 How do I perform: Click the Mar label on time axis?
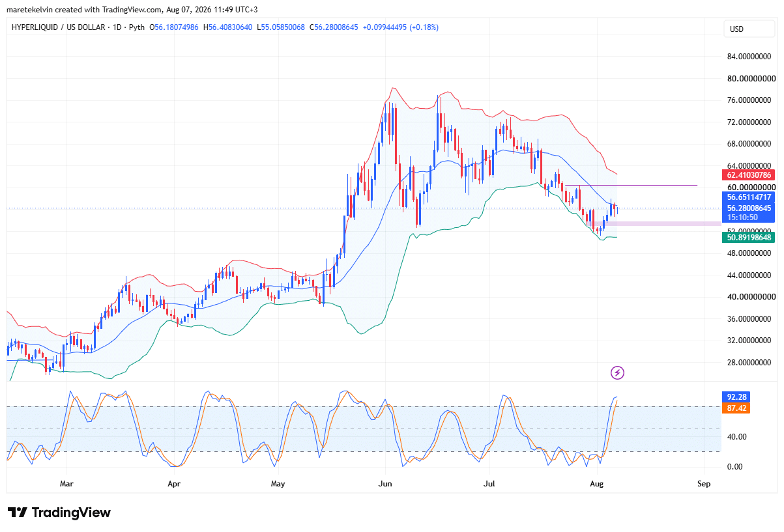(x=66, y=484)
